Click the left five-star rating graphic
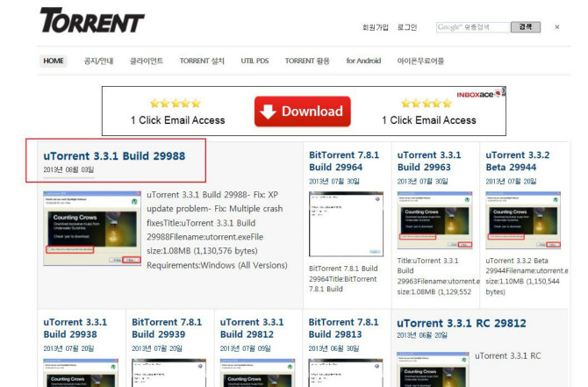 (x=176, y=104)
